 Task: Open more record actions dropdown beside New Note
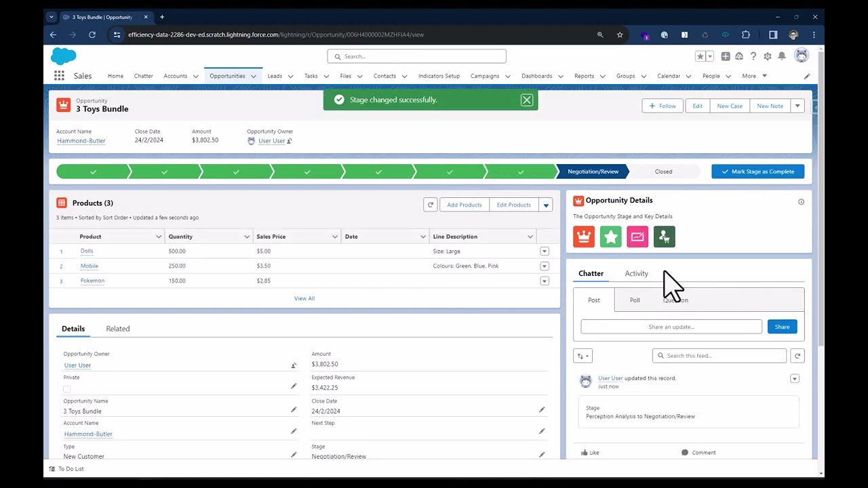(x=797, y=106)
